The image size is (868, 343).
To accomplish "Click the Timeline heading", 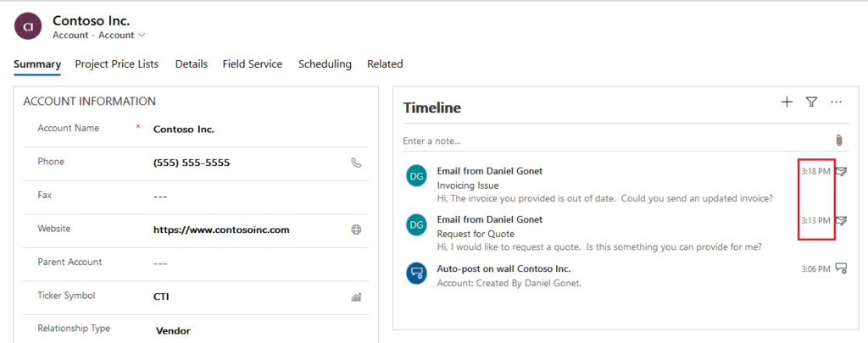I will 431,108.
